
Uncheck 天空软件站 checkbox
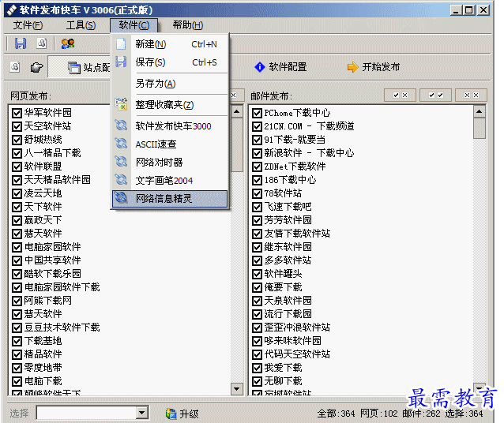point(17,126)
